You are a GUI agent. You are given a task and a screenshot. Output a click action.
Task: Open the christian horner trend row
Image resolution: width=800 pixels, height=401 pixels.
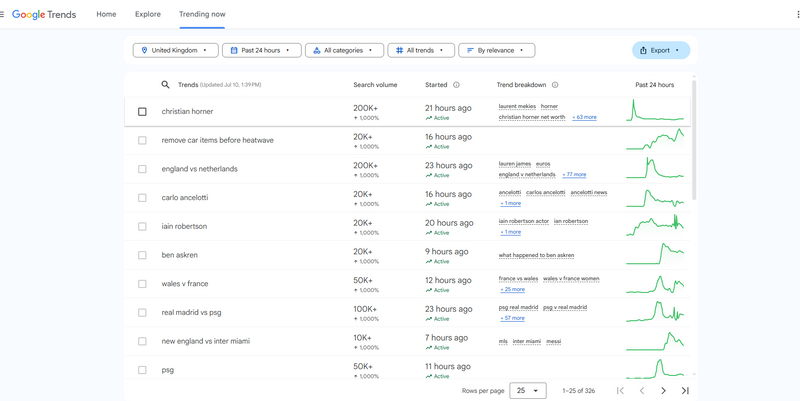[x=187, y=111]
